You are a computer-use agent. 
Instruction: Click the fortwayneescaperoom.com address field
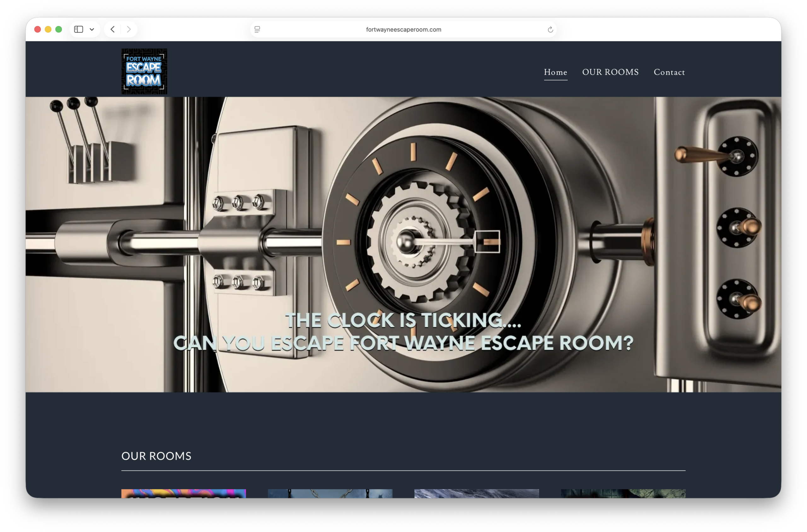(x=403, y=30)
